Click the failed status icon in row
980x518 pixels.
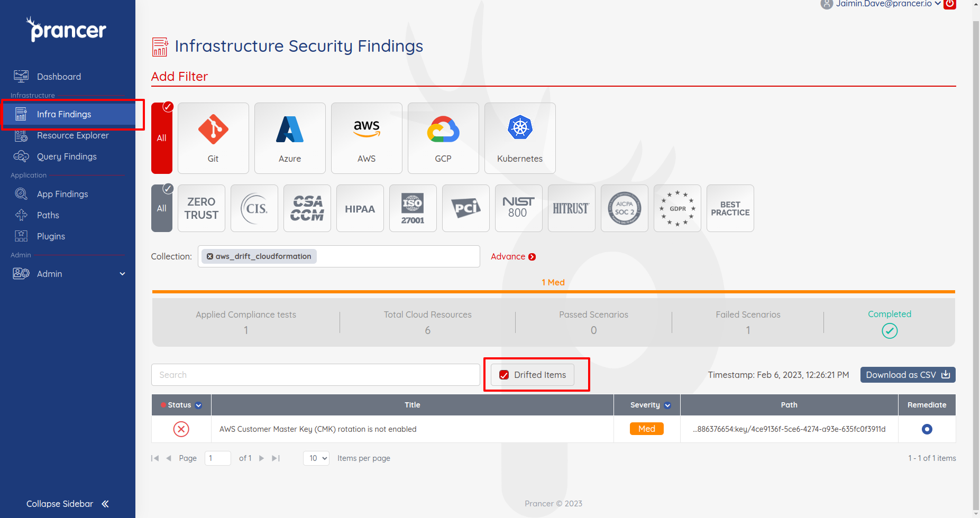[181, 429]
